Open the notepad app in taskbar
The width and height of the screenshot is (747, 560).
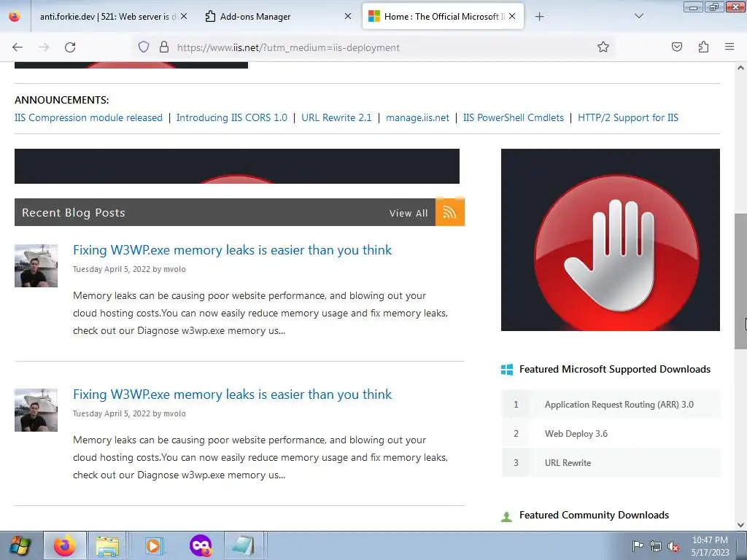point(244,545)
